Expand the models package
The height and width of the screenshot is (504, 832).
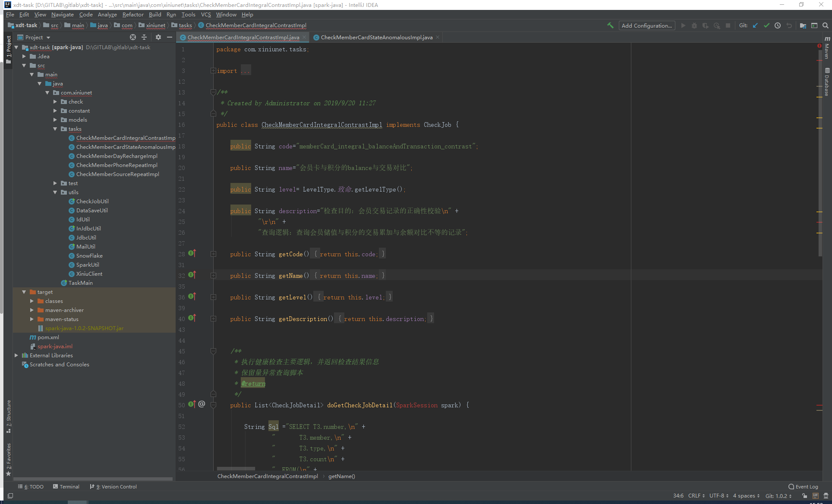pos(55,120)
